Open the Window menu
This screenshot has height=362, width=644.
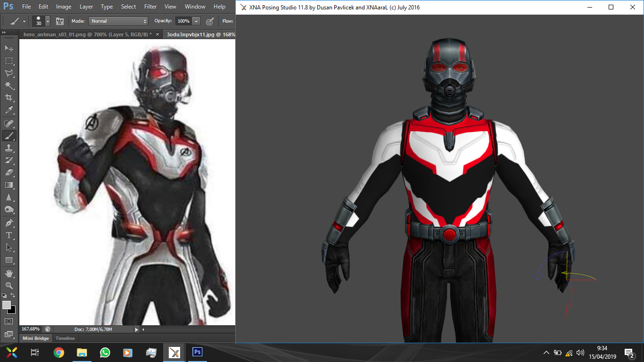195,7
